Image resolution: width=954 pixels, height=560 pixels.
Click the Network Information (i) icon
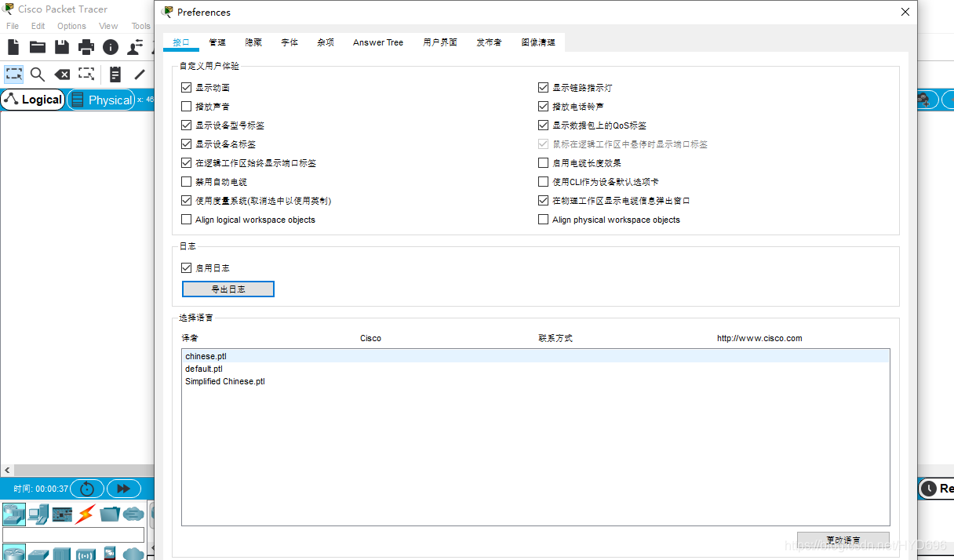click(111, 47)
